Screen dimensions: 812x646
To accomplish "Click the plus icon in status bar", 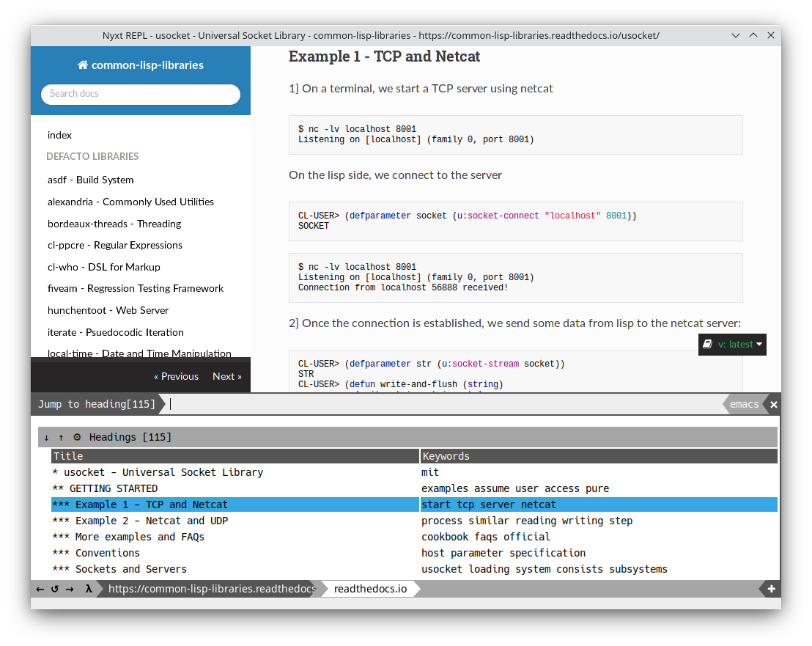I will click(771, 589).
